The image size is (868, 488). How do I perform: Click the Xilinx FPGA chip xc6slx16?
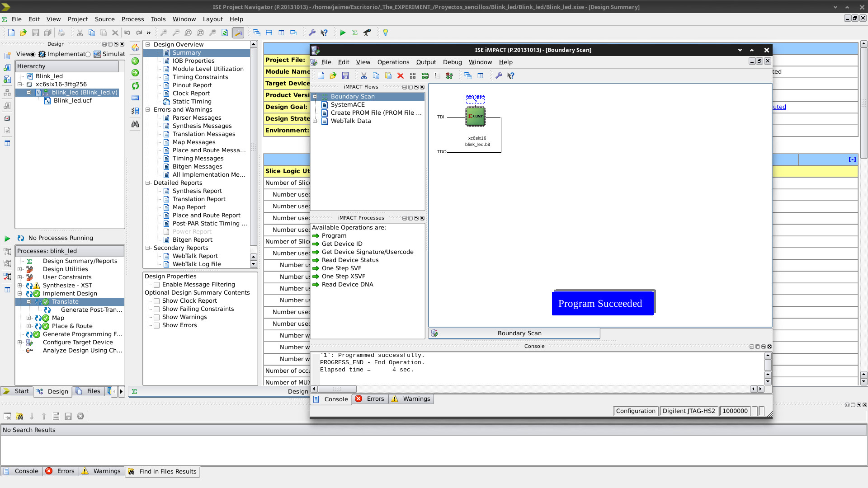(x=475, y=117)
